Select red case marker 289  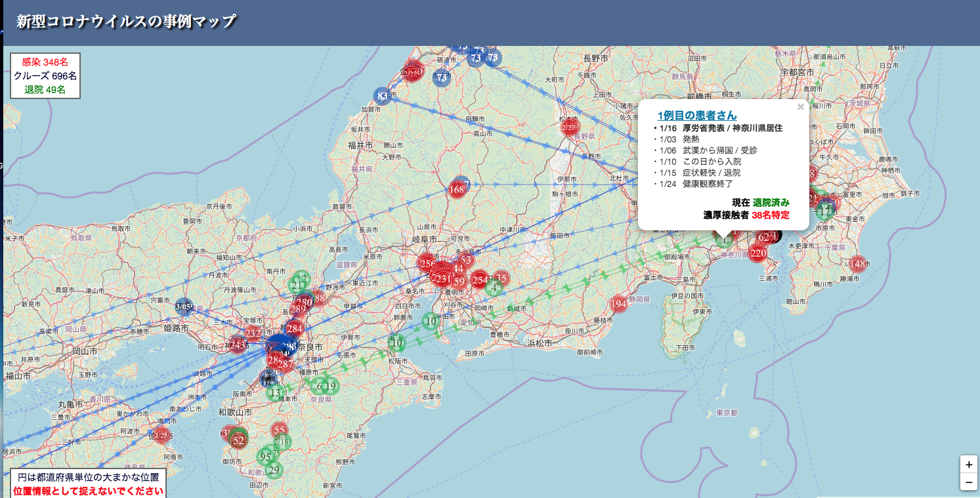(297, 309)
